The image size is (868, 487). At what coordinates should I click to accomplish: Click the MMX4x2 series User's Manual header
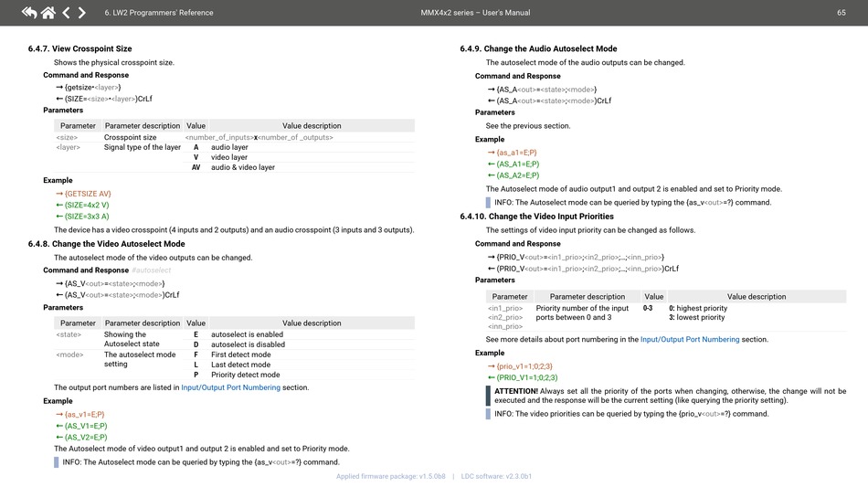coord(474,13)
